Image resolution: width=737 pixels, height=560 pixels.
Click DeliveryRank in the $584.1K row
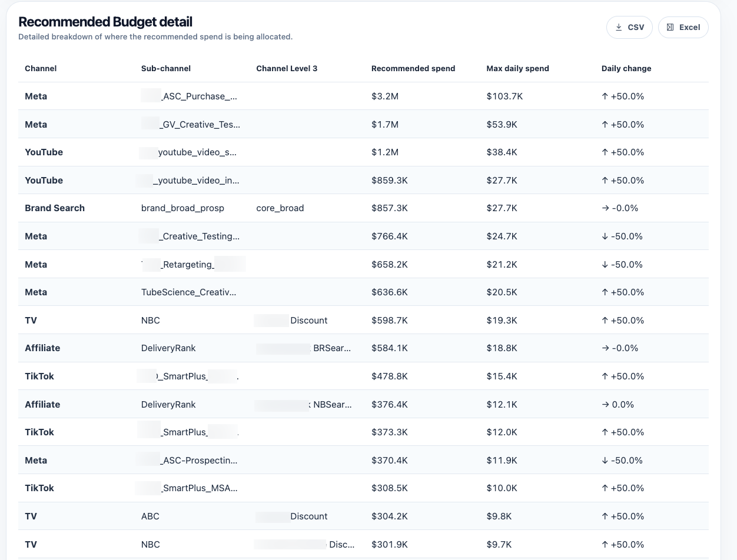coord(168,348)
